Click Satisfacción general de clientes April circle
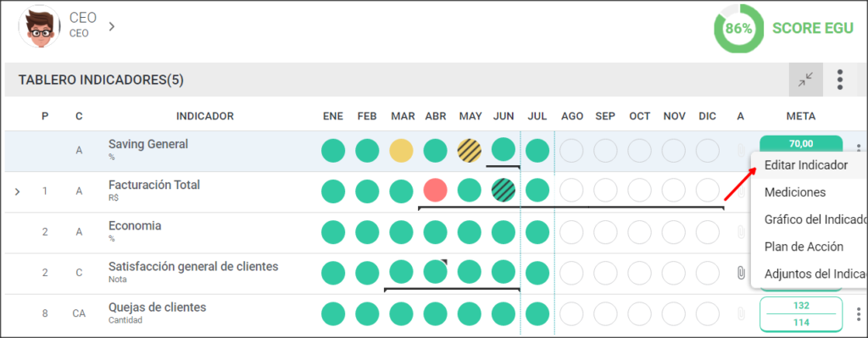The width and height of the screenshot is (868, 338). 435,271
